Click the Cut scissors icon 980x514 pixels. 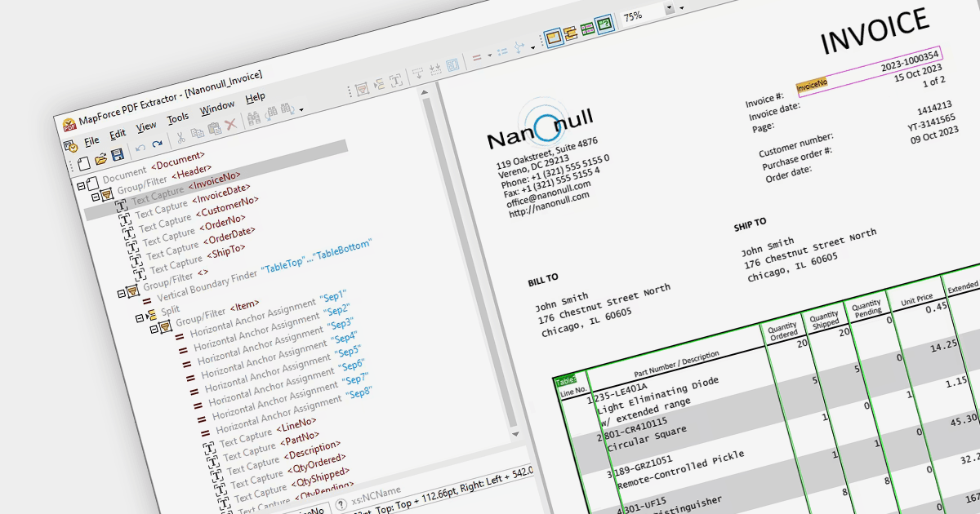point(180,138)
